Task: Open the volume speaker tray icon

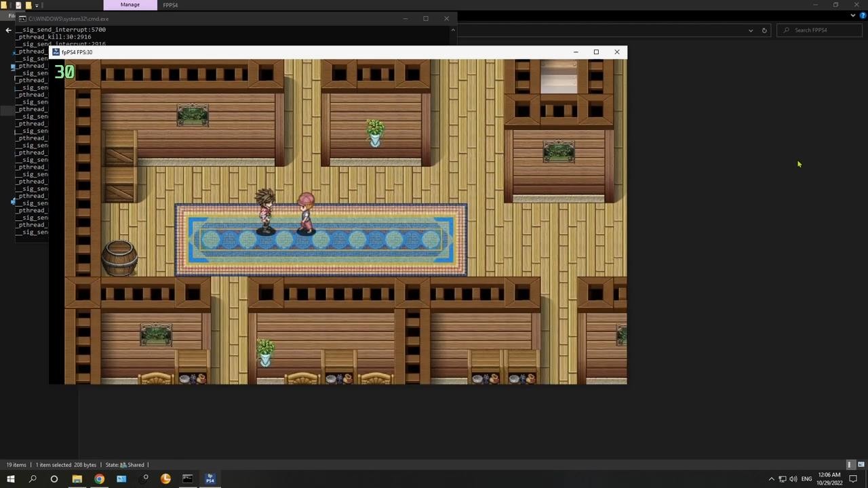Action: pos(793,479)
